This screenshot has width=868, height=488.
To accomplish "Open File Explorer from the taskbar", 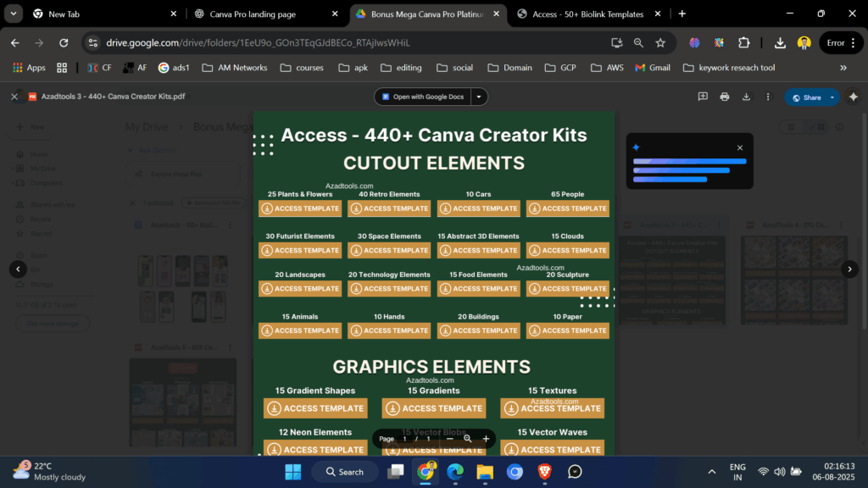I will point(485,472).
